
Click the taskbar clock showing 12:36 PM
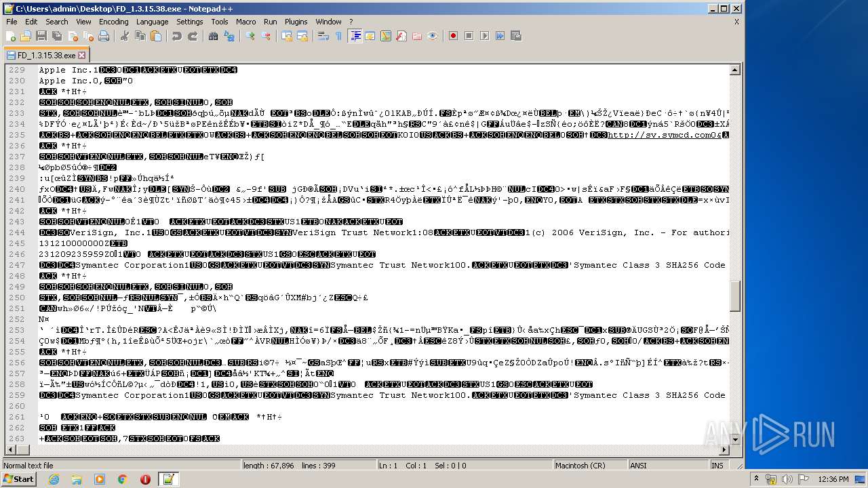click(x=833, y=479)
